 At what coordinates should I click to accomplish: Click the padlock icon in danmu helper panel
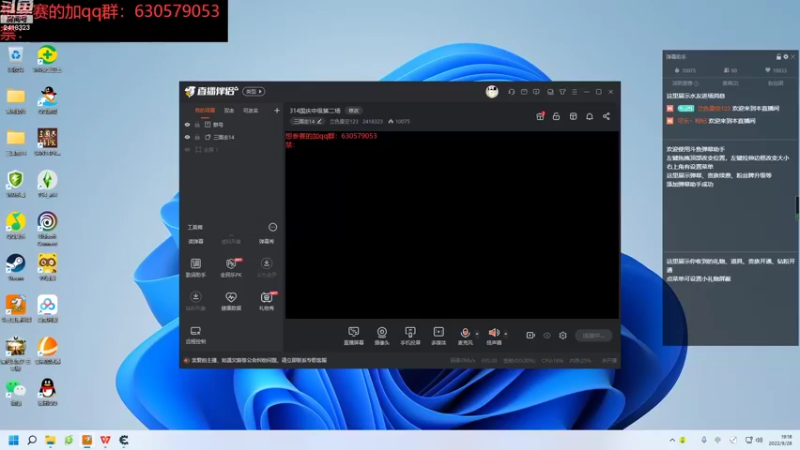(779, 57)
